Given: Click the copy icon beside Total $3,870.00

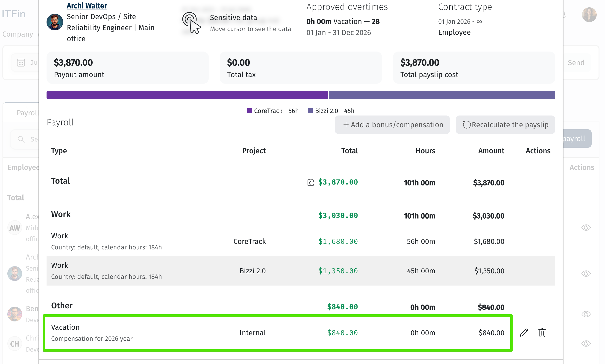Looking at the screenshot, I should tap(311, 182).
